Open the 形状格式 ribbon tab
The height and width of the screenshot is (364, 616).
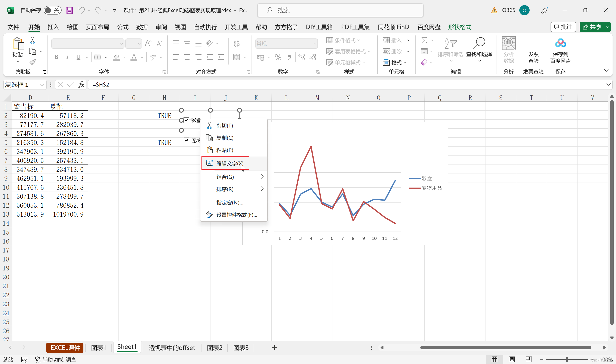point(460,27)
